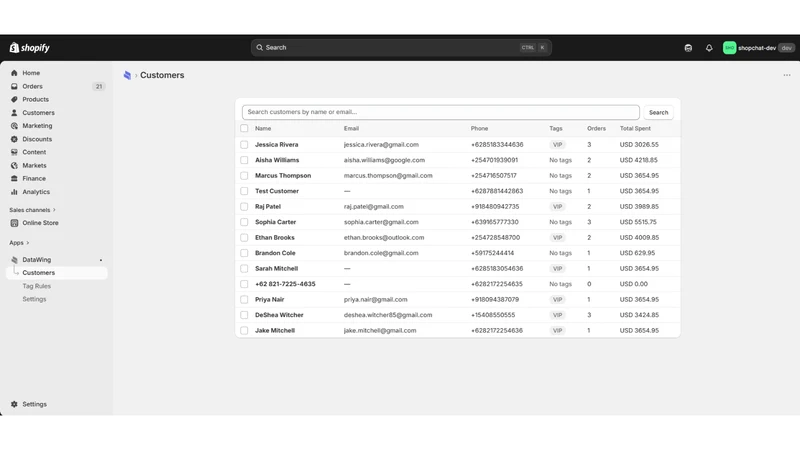Click the Settings gear icon

[x=14, y=404]
